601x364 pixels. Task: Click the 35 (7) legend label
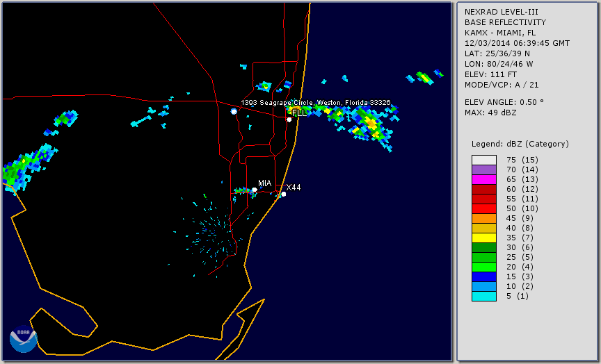(x=520, y=238)
